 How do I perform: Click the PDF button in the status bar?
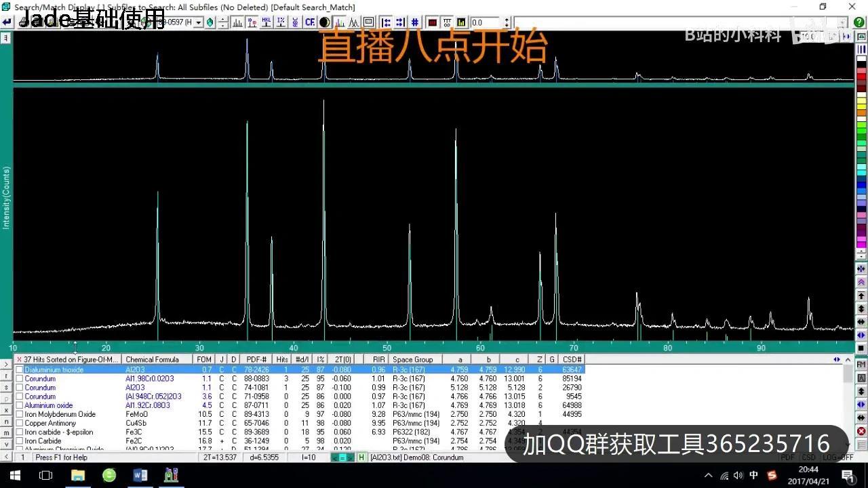[787, 457]
